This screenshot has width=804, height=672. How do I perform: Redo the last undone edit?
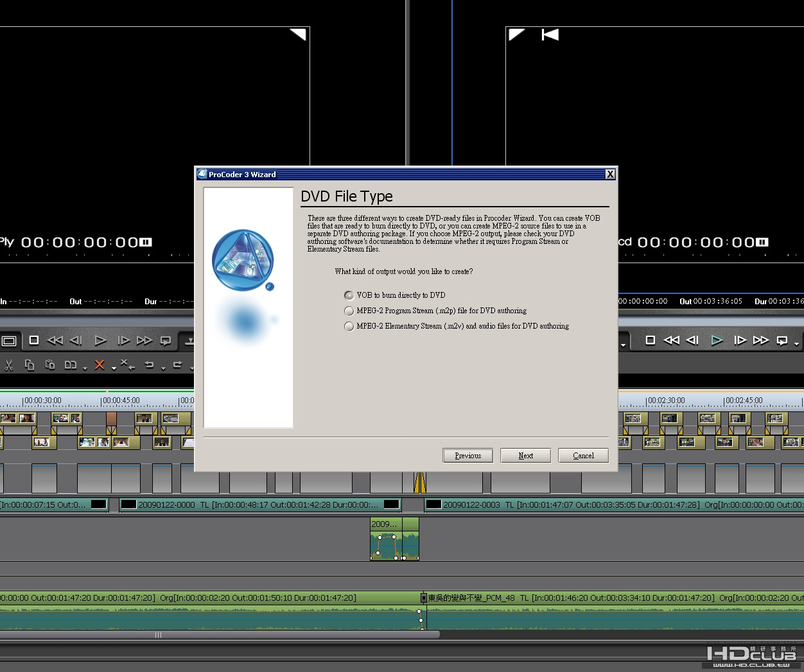coord(177,365)
